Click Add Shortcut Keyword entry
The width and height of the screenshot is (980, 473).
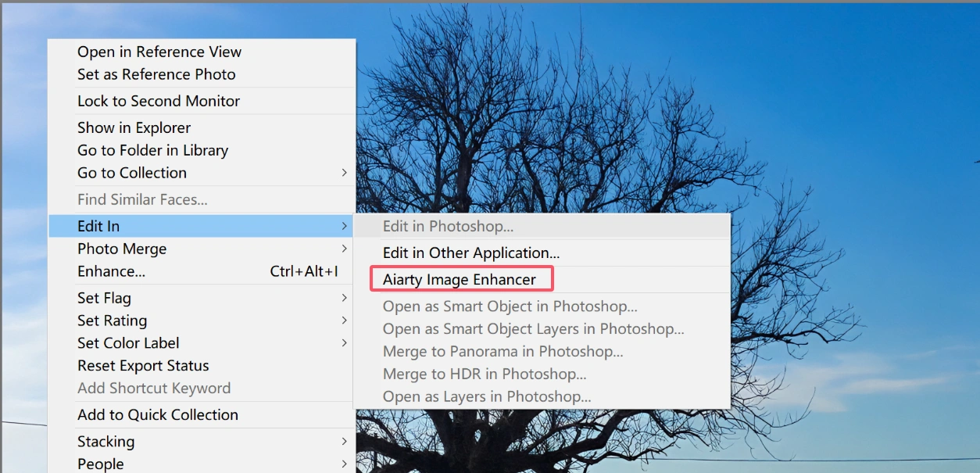[x=202, y=389]
